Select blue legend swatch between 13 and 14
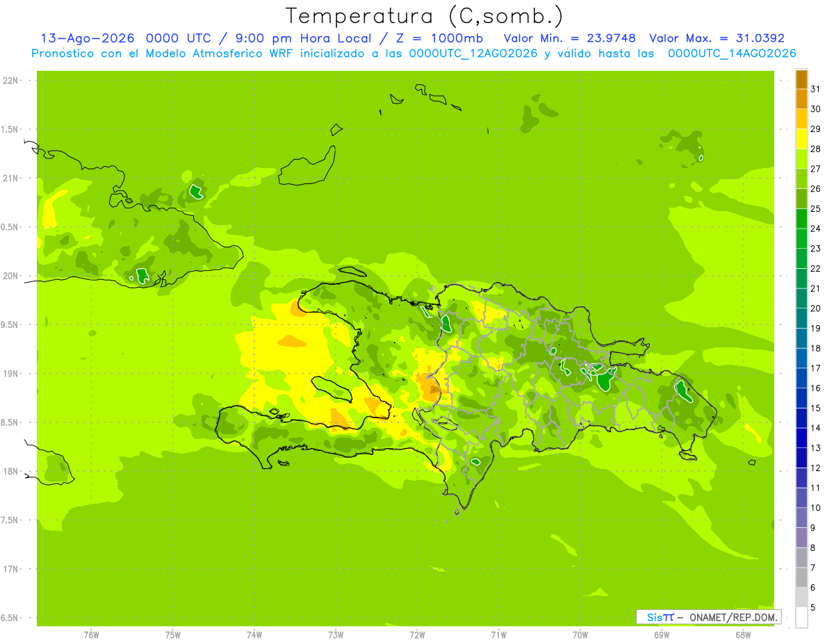834x644 pixels. [x=801, y=438]
